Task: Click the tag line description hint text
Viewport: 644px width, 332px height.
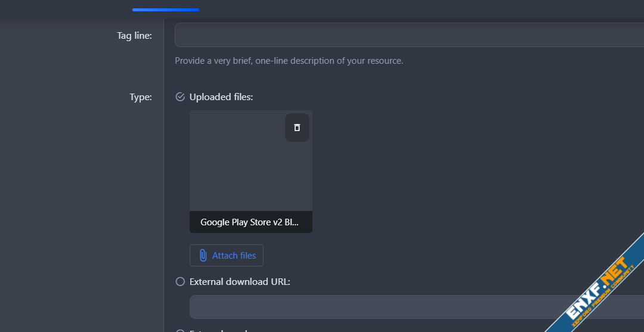Action: [289, 61]
